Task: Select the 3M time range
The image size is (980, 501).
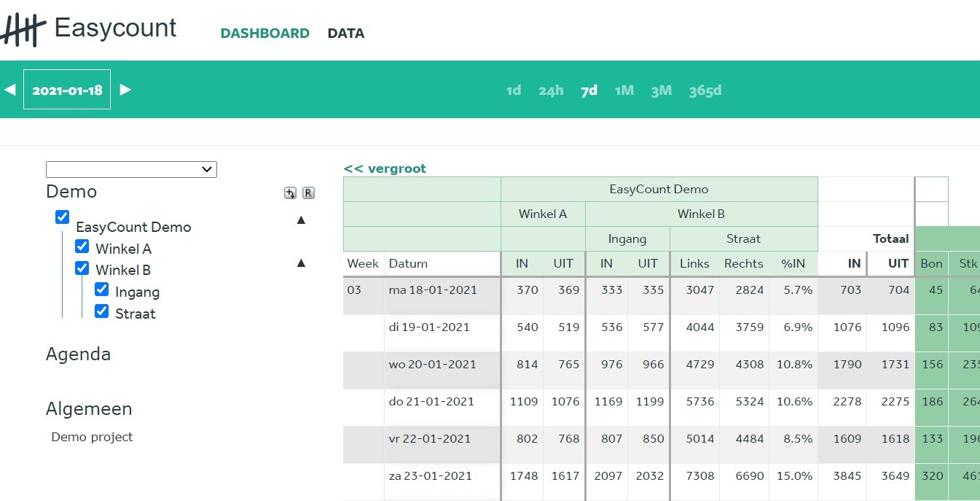Action: pyautogui.click(x=661, y=90)
